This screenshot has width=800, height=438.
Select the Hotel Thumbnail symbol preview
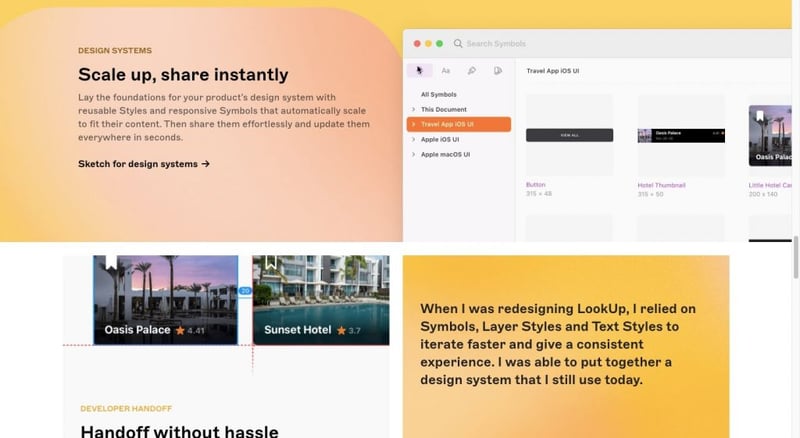[x=681, y=136]
